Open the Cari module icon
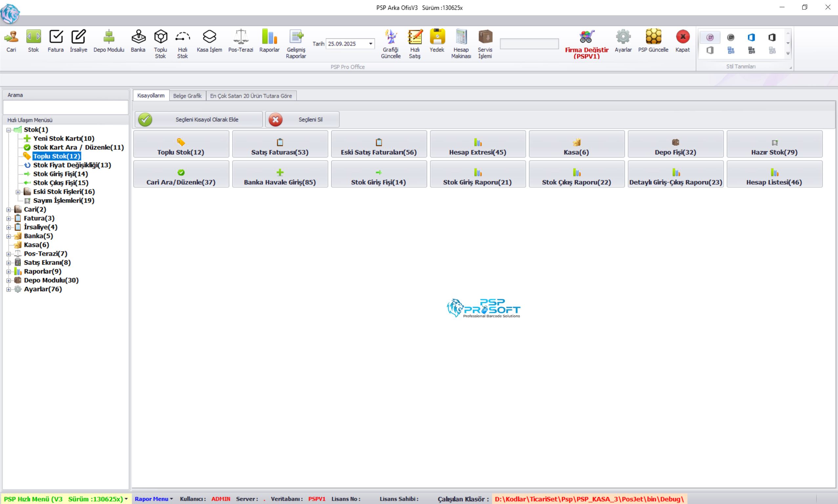 pos(11,37)
